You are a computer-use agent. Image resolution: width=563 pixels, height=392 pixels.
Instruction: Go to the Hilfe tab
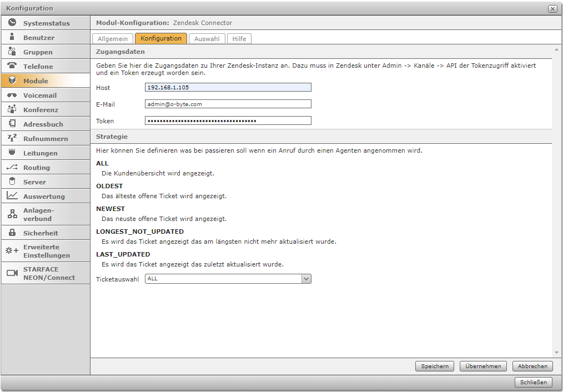pyautogui.click(x=239, y=39)
